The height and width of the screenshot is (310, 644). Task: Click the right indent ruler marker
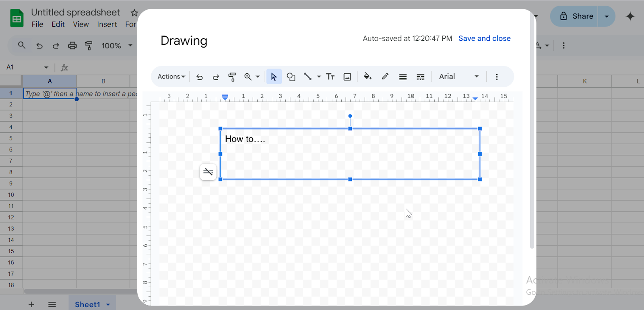pyautogui.click(x=475, y=98)
